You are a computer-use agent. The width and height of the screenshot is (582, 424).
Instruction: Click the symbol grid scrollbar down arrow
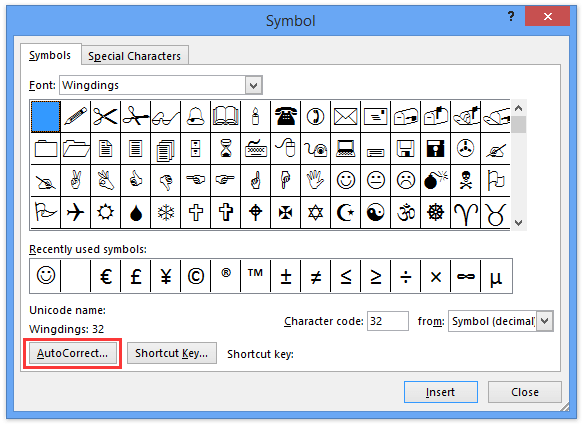(519, 223)
